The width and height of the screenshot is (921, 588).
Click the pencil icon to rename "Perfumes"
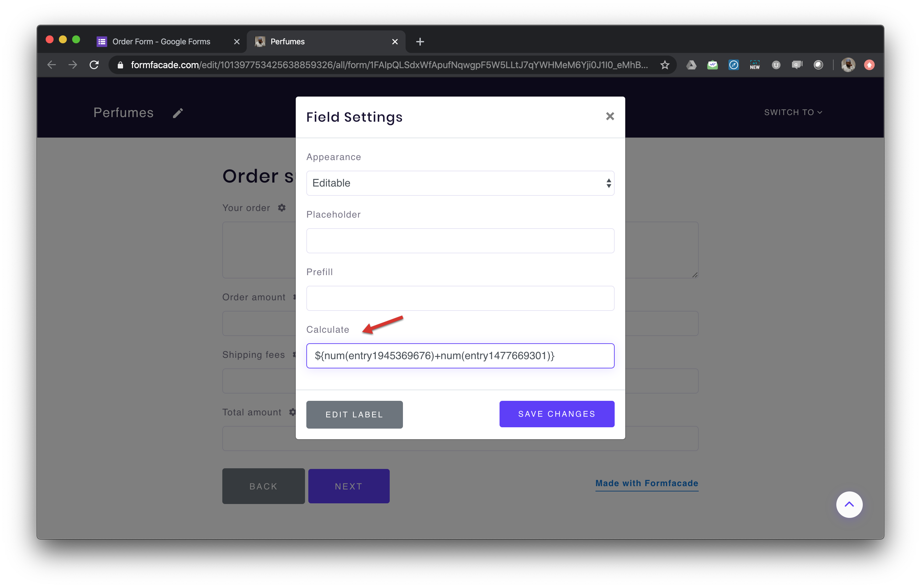[178, 112]
